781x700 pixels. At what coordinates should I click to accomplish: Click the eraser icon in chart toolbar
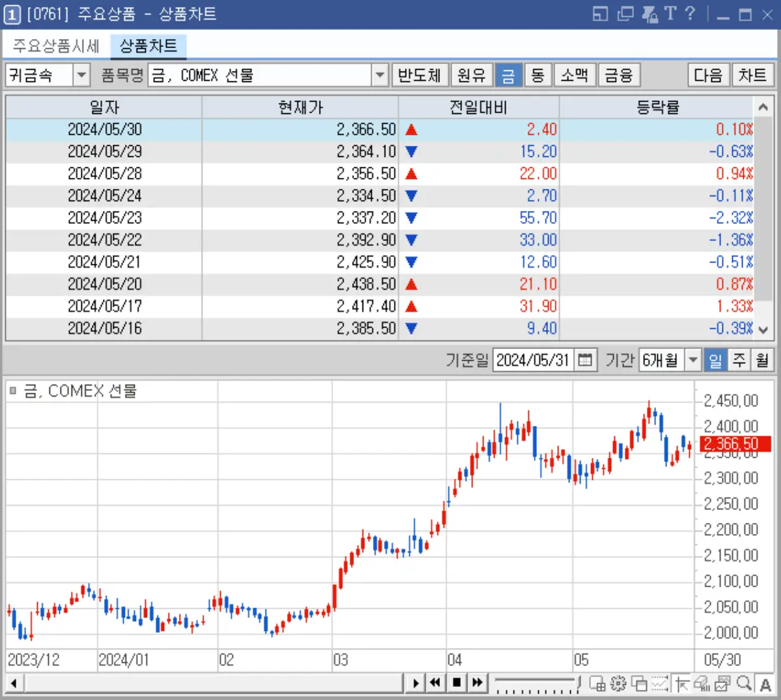pyautogui.click(x=702, y=683)
